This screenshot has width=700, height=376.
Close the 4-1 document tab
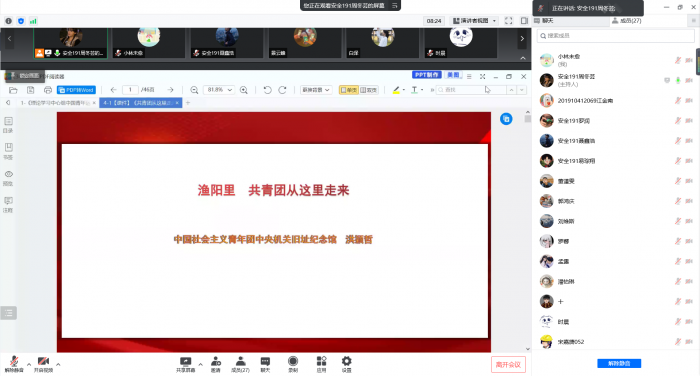click(177, 103)
